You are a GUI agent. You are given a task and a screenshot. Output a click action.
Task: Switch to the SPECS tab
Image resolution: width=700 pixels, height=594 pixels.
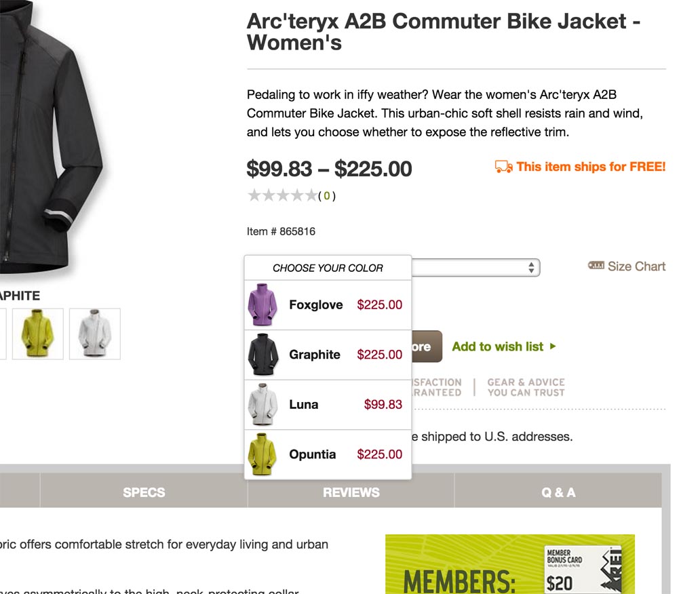click(144, 492)
